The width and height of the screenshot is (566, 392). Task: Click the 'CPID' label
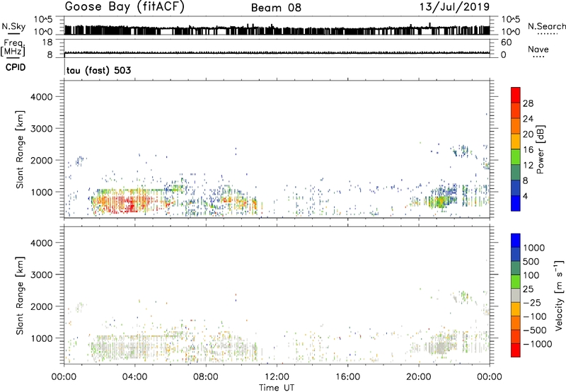coord(16,67)
